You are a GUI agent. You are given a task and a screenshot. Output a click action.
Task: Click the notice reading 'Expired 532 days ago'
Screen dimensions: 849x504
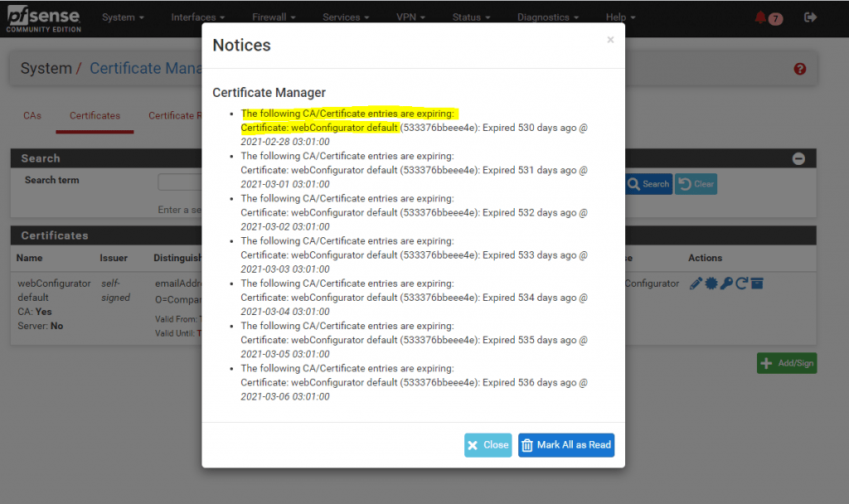point(415,213)
